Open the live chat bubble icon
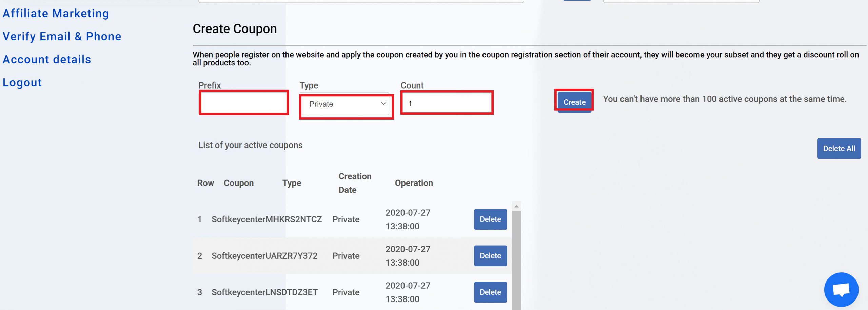 tap(841, 290)
